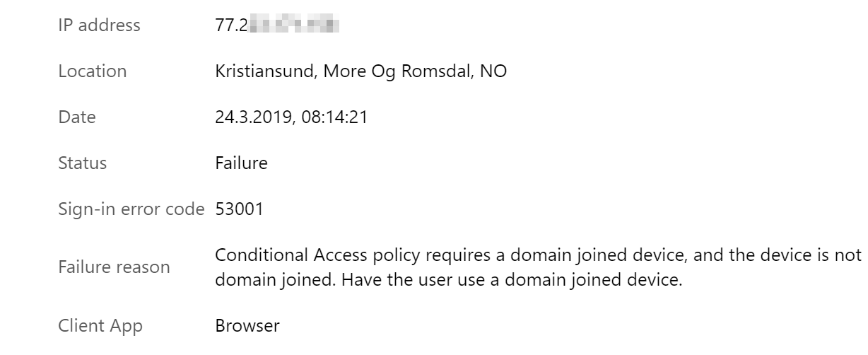Screen dimensions: 868x355
Task: Click the Location label
Action: (x=93, y=71)
